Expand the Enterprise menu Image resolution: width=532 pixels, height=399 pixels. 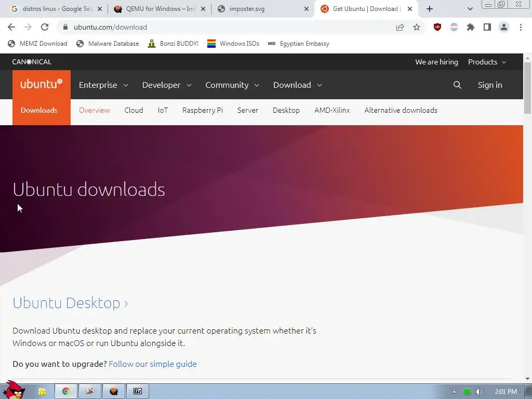point(103,85)
